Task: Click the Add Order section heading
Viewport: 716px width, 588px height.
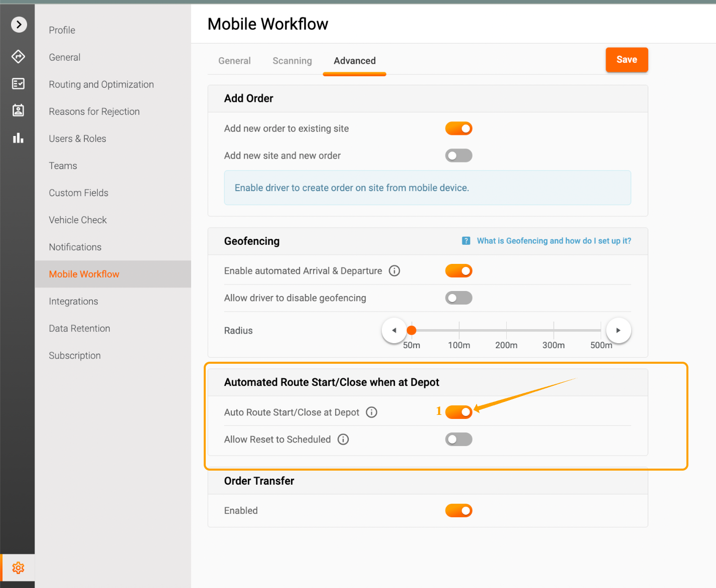Action: pos(249,98)
